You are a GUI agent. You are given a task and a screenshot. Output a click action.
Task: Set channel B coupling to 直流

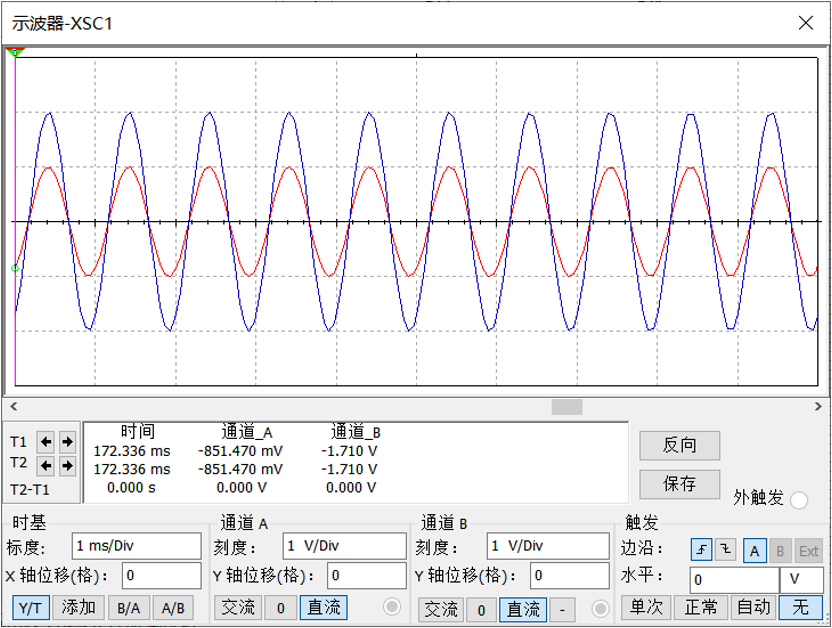coord(523,609)
